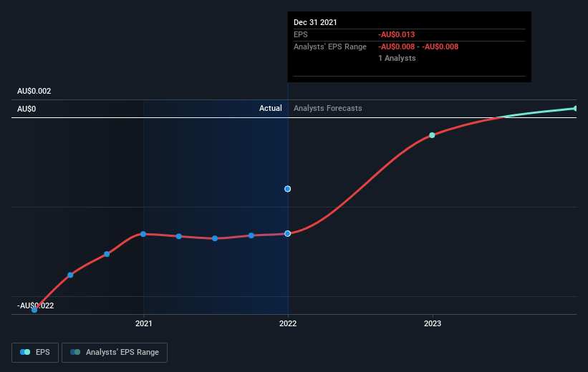The height and width of the screenshot is (372, 588).
Task: Select the forecast EPS point at 2023
Action: (x=432, y=135)
